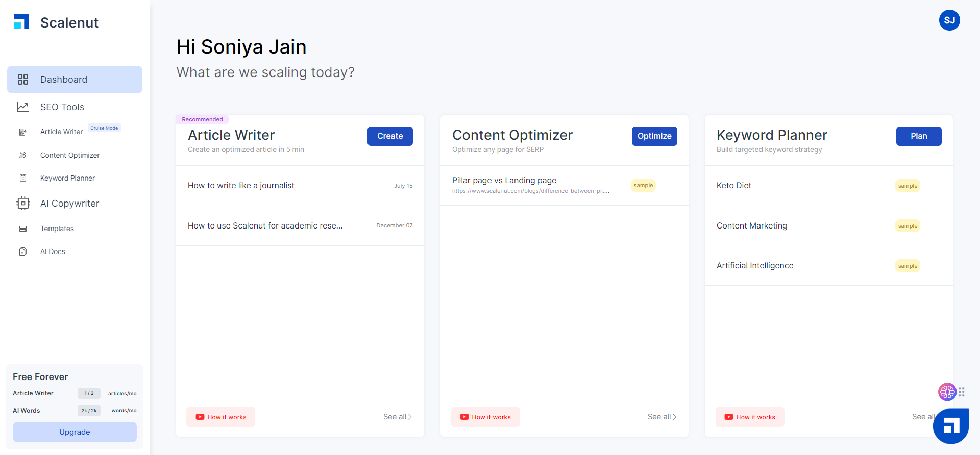
Task: Click the Templates sidebar icon
Action: click(x=23, y=229)
